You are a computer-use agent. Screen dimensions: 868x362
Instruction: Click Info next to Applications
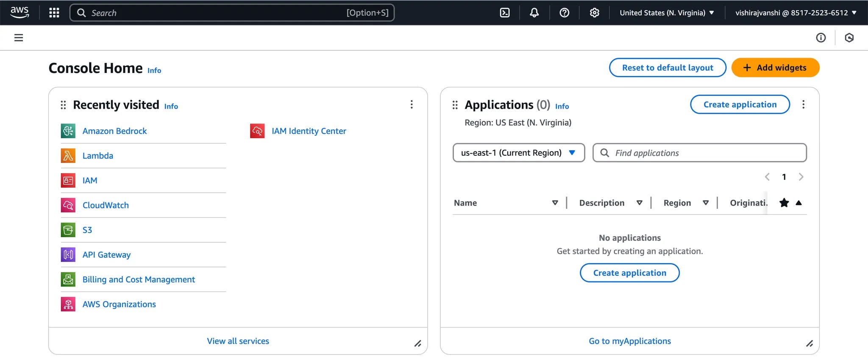(562, 107)
